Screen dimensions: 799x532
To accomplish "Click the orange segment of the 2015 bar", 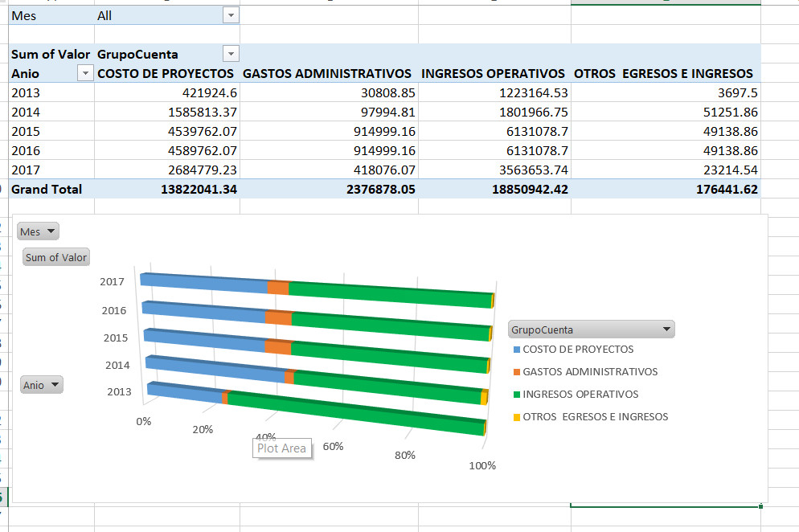I will click(x=278, y=347).
